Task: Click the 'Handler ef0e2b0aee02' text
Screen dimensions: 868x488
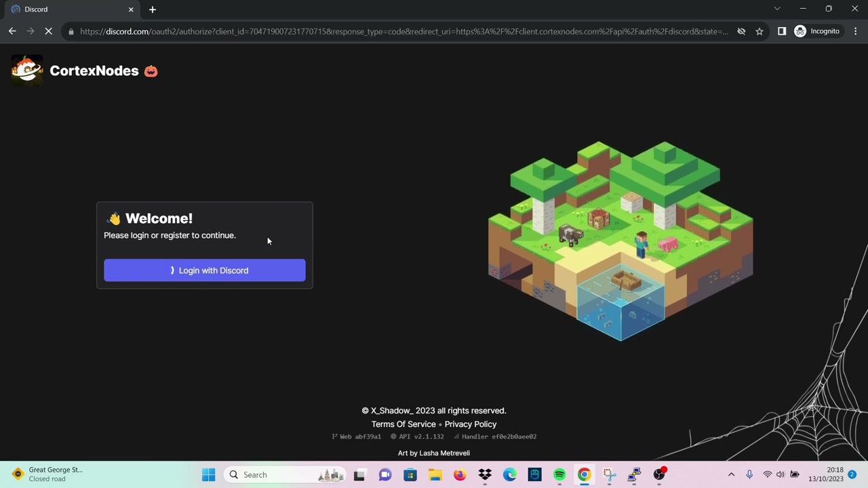Action: [495, 436]
